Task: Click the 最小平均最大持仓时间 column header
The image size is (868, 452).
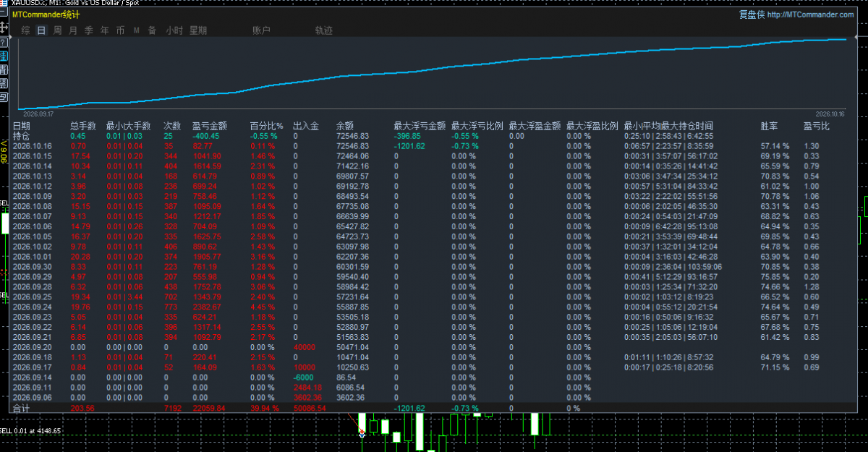Action: pos(668,126)
